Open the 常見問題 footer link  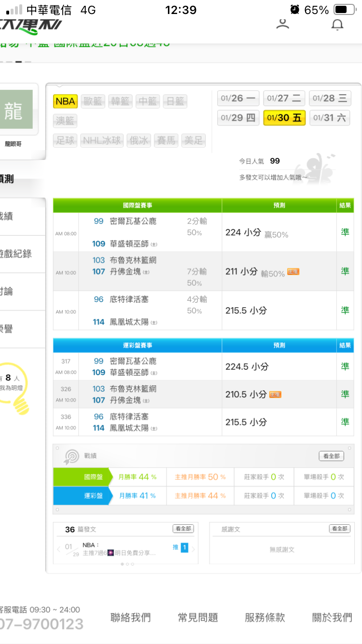tap(198, 617)
